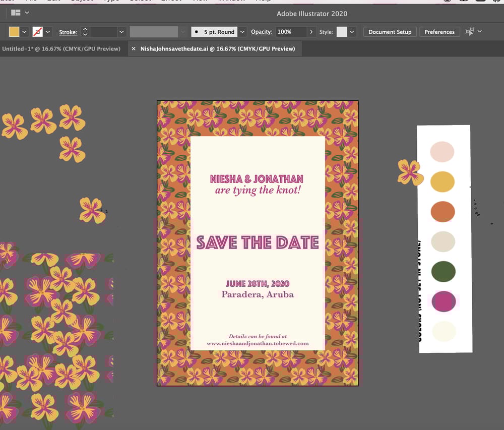The image size is (504, 430).
Task: Close the NishaJohnsavethedate.ai tab
Action: coord(134,49)
